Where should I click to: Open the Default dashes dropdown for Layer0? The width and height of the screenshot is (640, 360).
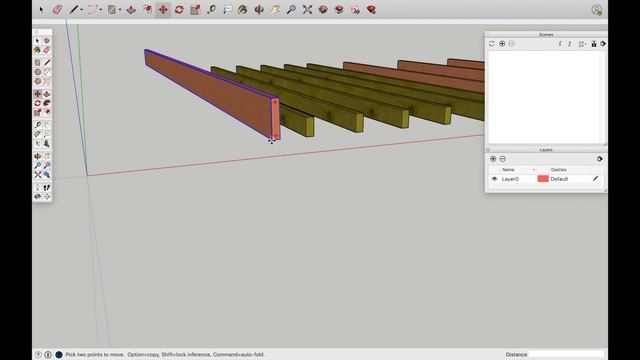point(560,179)
